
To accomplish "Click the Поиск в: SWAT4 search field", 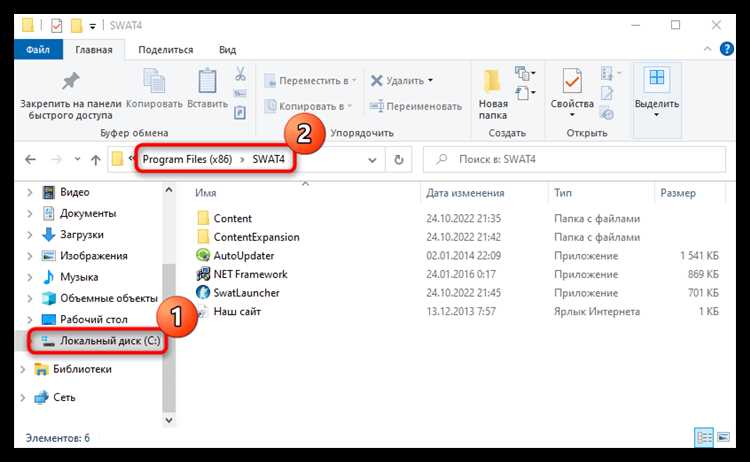I will (x=574, y=159).
